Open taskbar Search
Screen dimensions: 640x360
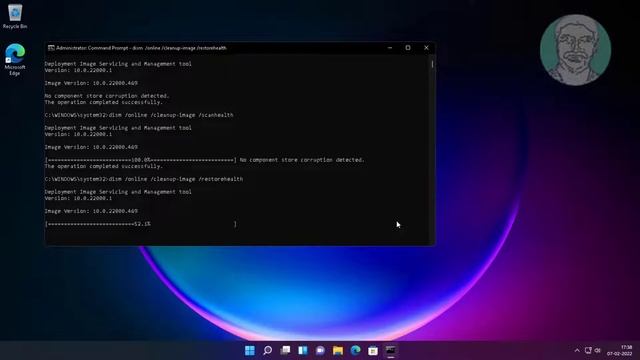(267, 350)
